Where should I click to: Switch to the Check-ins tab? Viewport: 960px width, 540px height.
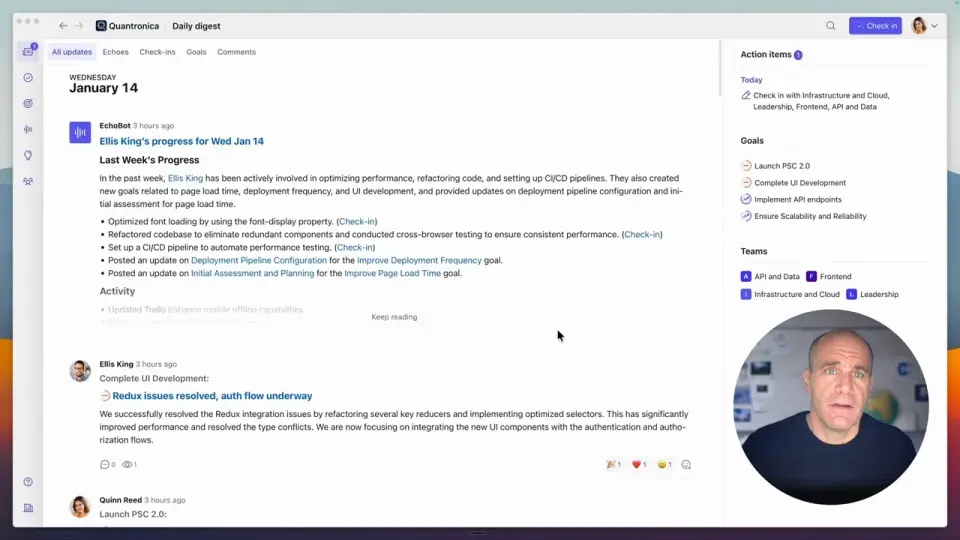click(157, 52)
